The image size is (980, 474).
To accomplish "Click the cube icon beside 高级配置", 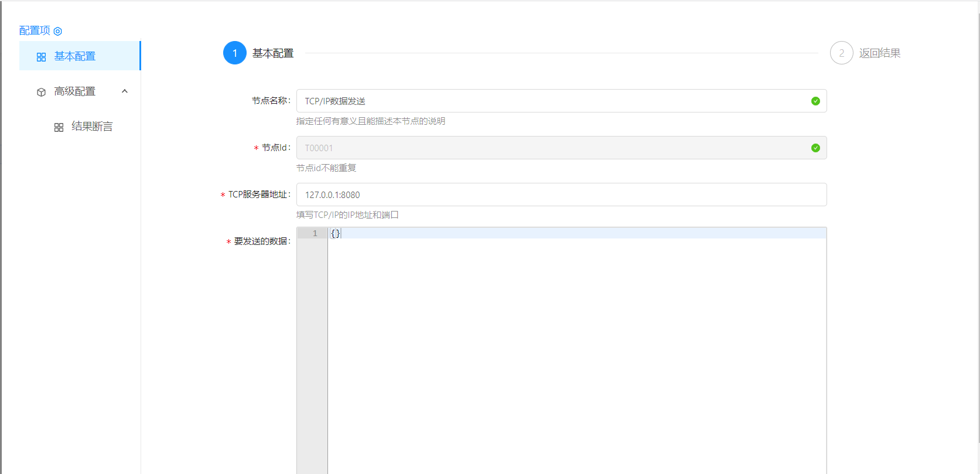I will coord(41,92).
